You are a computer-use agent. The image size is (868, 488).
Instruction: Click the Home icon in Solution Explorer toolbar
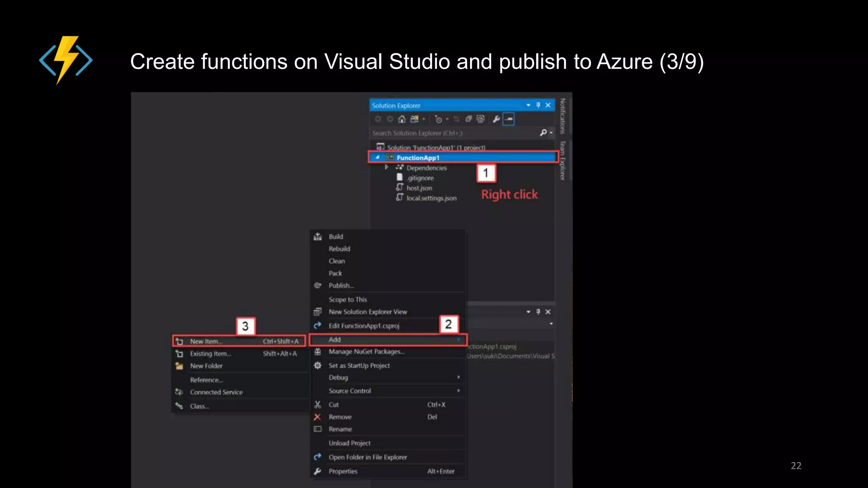(x=402, y=119)
